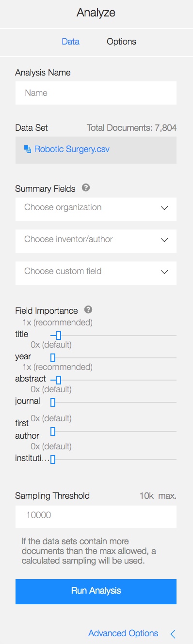Viewport: 193px width, 644px height.
Task: Click the help icon beside Field Importance
Action: (x=88, y=310)
